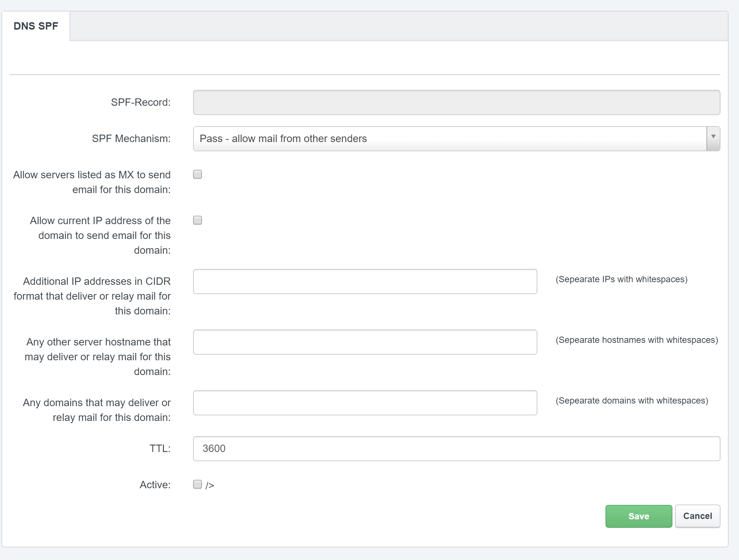Click the other server hostname field
Image resolution: width=739 pixels, height=560 pixels.
tap(365, 342)
